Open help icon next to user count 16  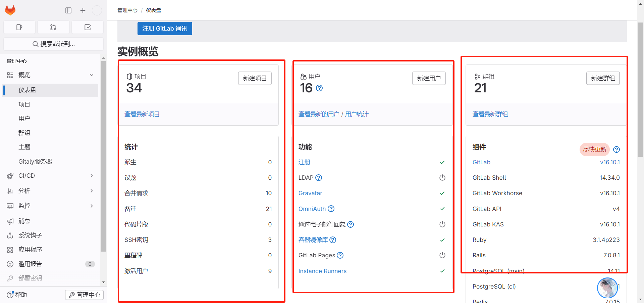(x=319, y=88)
